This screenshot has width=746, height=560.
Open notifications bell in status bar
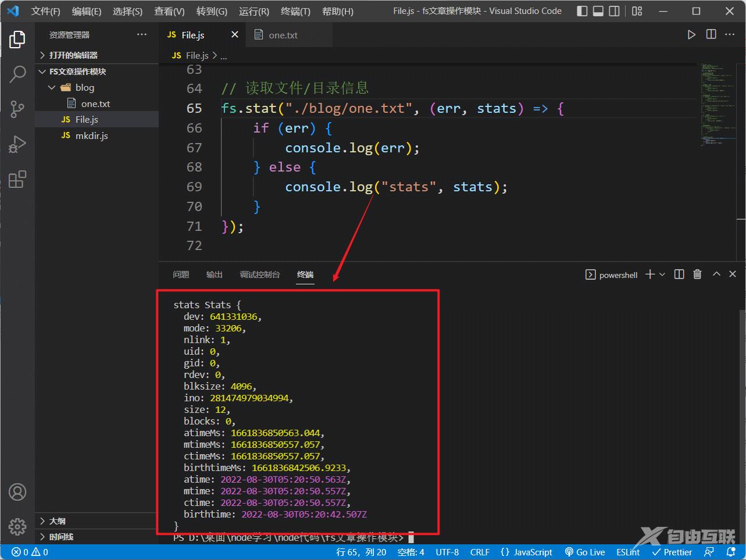(x=731, y=552)
